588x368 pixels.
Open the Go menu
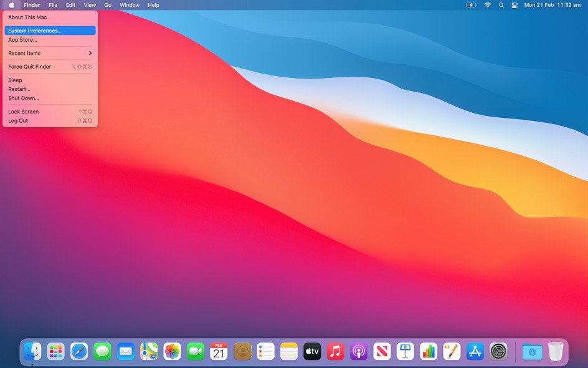(x=108, y=5)
